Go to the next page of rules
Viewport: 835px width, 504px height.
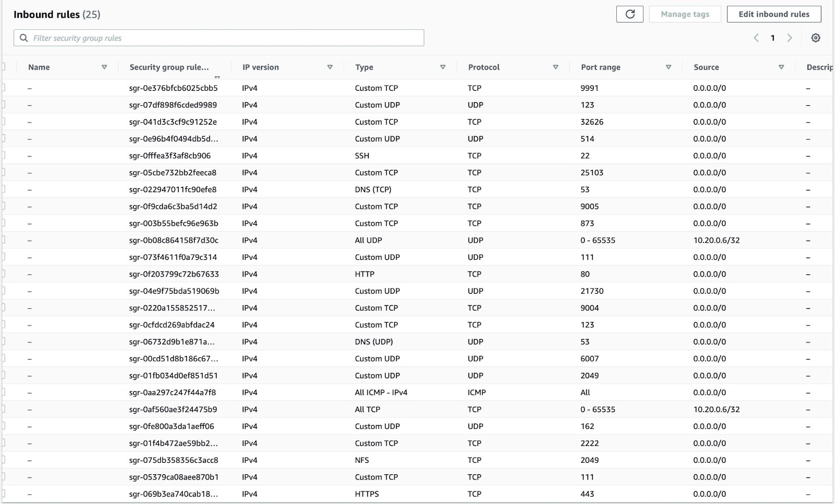(x=789, y=38)
